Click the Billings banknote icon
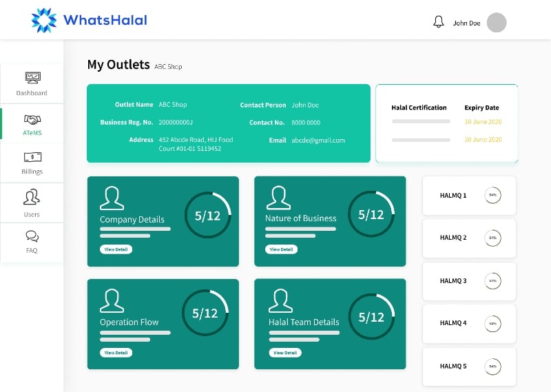551x392 pixels. click(x=32, y=157)
